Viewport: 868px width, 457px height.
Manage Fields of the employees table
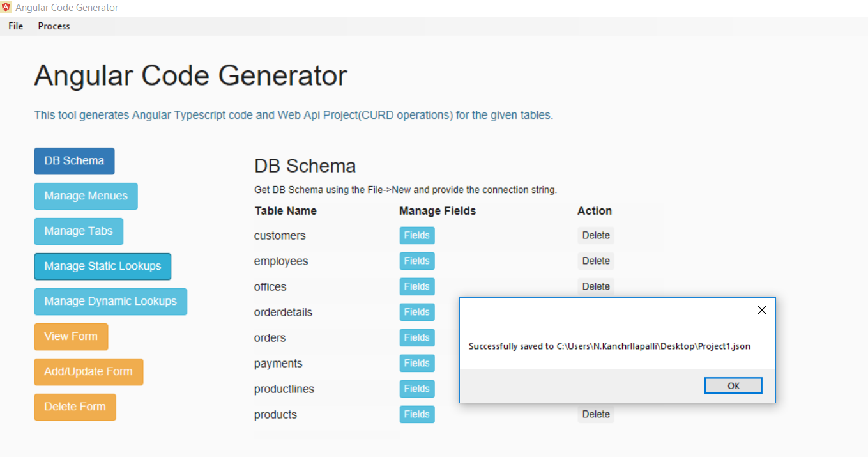pos(416,261)
